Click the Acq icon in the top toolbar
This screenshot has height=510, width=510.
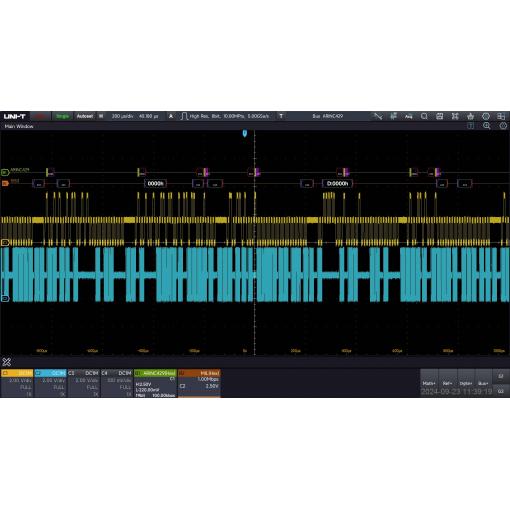(x=409, y=116)
